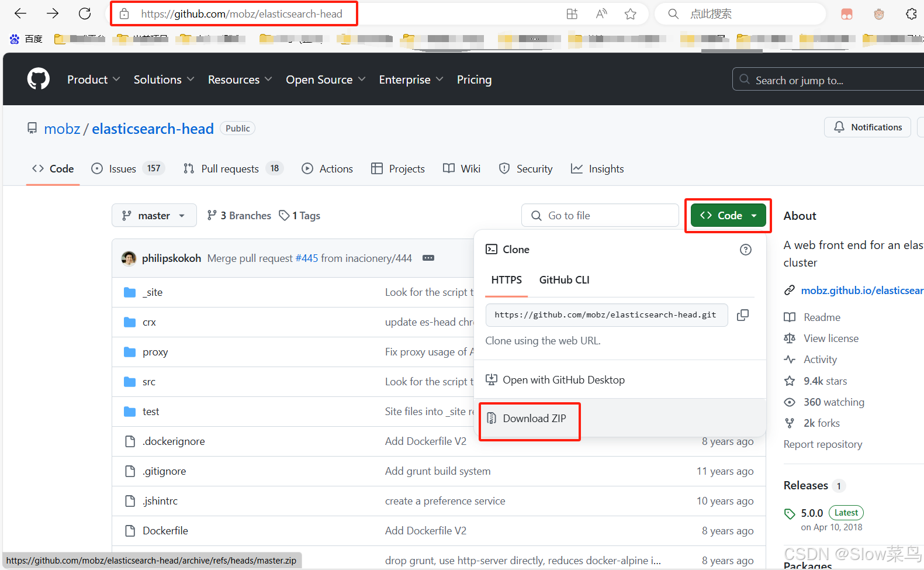Expand the Enterprise menu
Viewport: 924px width, 570px height.
pos(411,80)
